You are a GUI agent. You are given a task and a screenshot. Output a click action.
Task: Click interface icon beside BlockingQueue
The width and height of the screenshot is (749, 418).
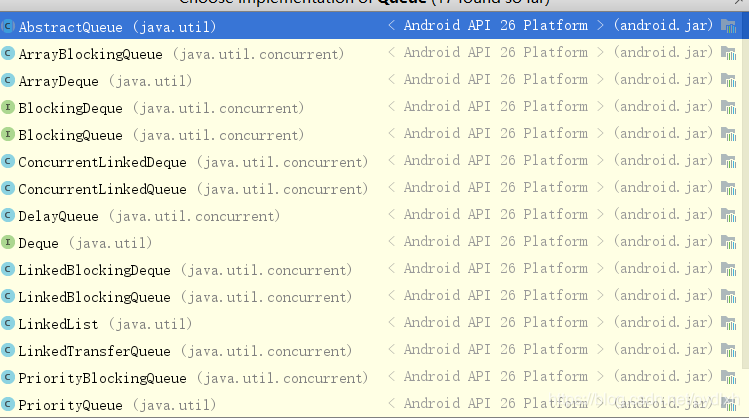click(x=8, y=134)
